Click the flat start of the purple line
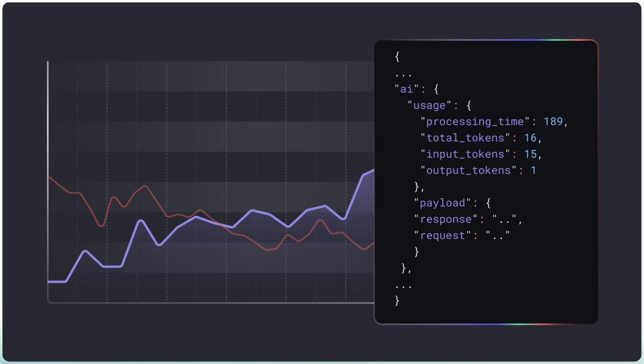644x364 pixels. (57, 281)
